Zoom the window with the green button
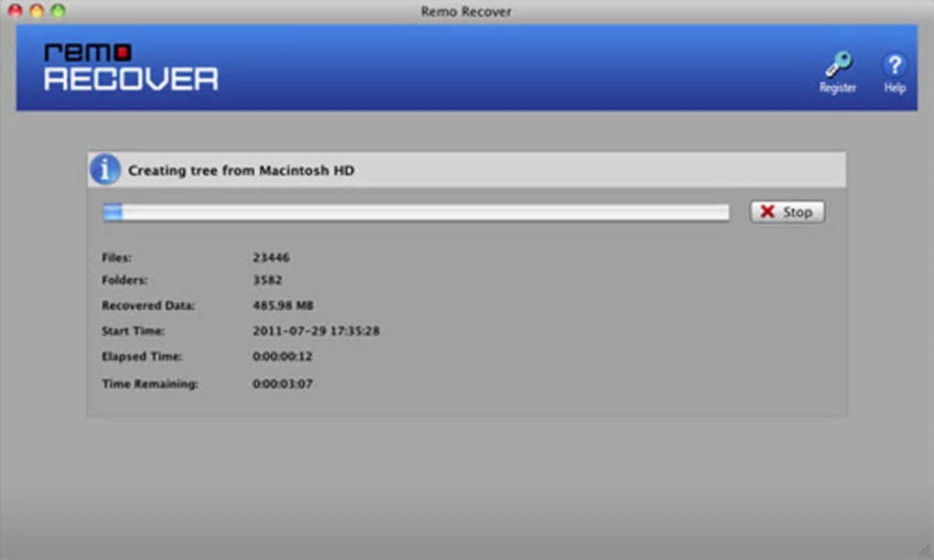 coord(59,11)
